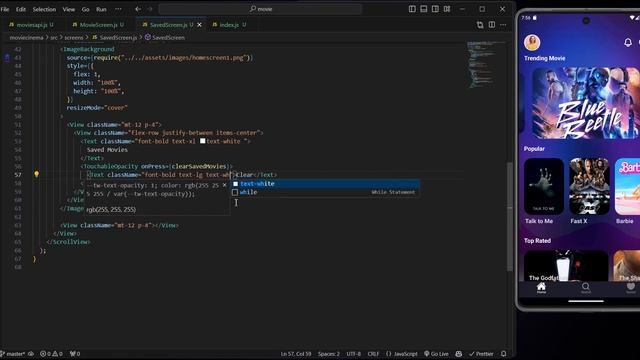Open the Go menu
640x360 pixels.
(x=85, y=9)
